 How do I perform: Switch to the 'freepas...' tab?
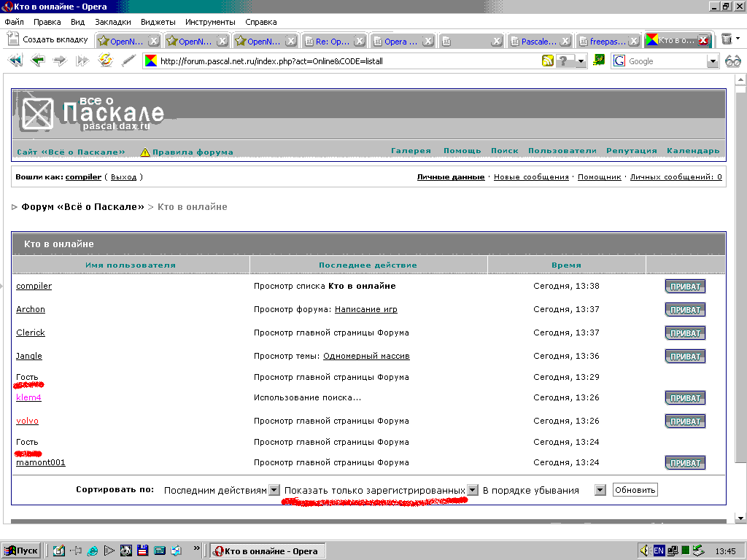pos(603,42)
